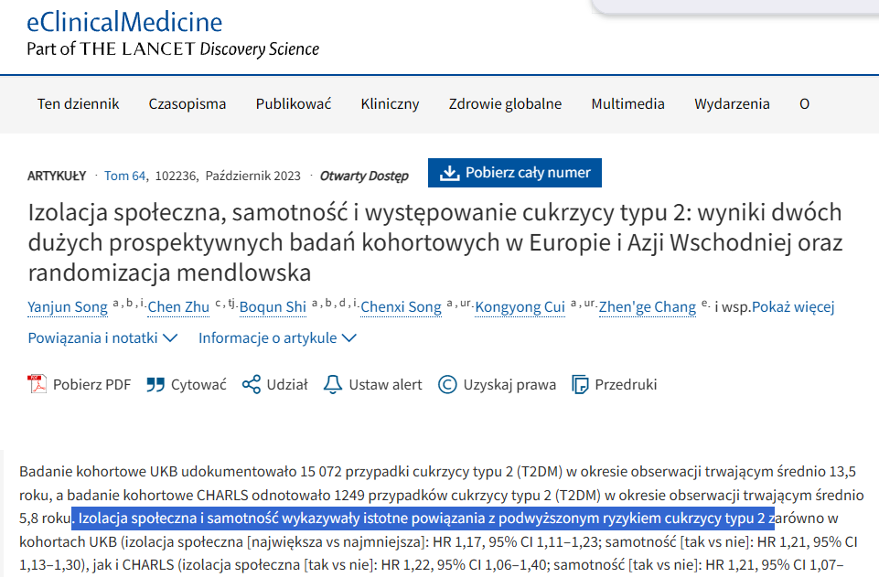The image size is (879, 588).
Task: Click the bell Ustaw alert icon
Action: pyautogui.click(x=333, y=384)
